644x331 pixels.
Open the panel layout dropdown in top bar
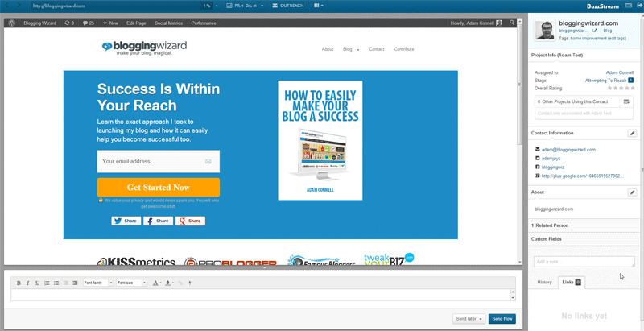pyautogui.click(x=319, y=6)
